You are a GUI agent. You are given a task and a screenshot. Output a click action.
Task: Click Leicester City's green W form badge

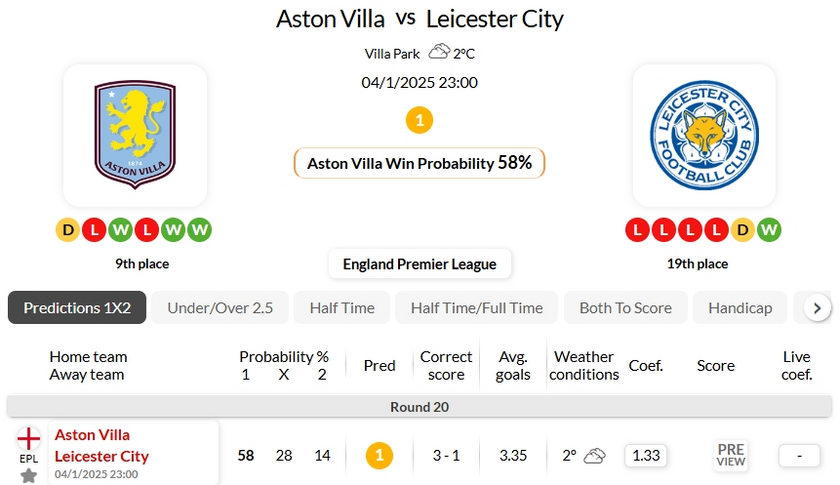pyautogui.click(x=768, y=231)
